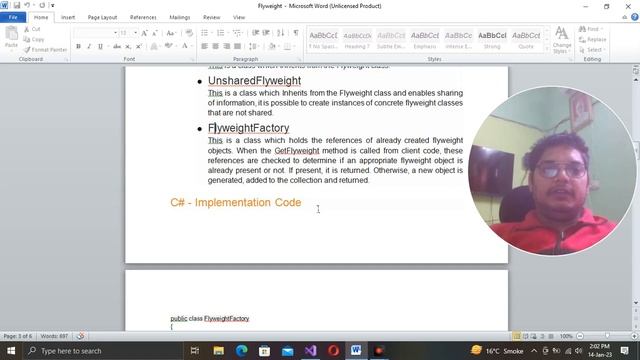The image size is (640, 360).
Task: Open the Microsoft Store taskbar icon
Action: click(x=264, y=351)
